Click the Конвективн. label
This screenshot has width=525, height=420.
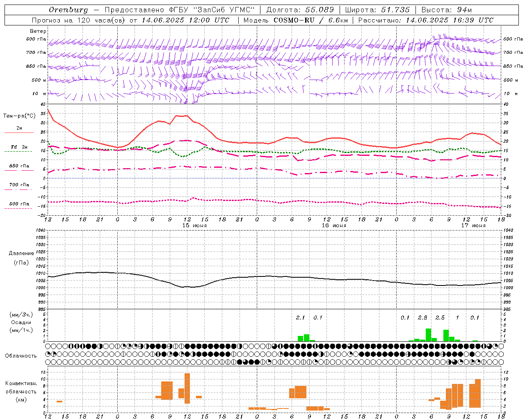[21, 383]
